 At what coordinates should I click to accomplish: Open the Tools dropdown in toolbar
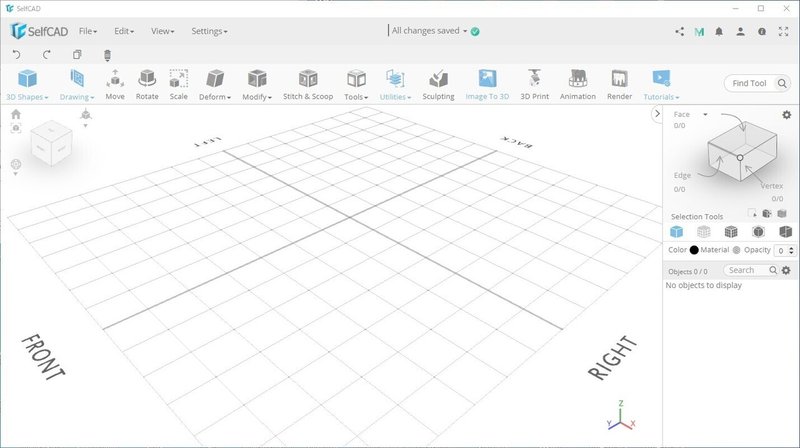pos(356,85)
